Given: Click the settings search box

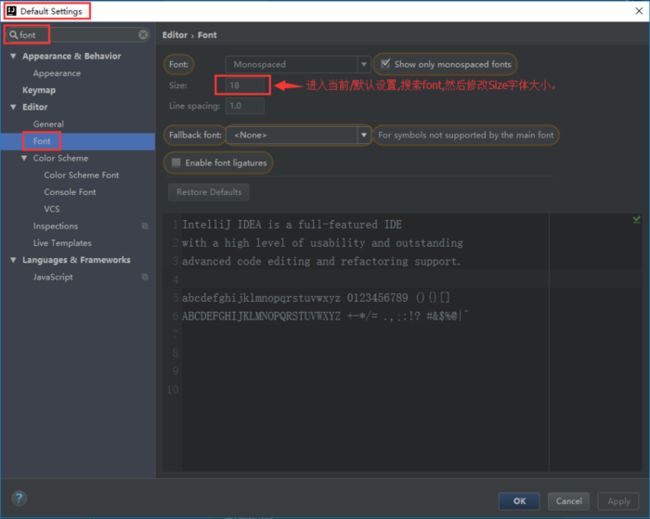Looking at the screenshot, I should point(78,35).
